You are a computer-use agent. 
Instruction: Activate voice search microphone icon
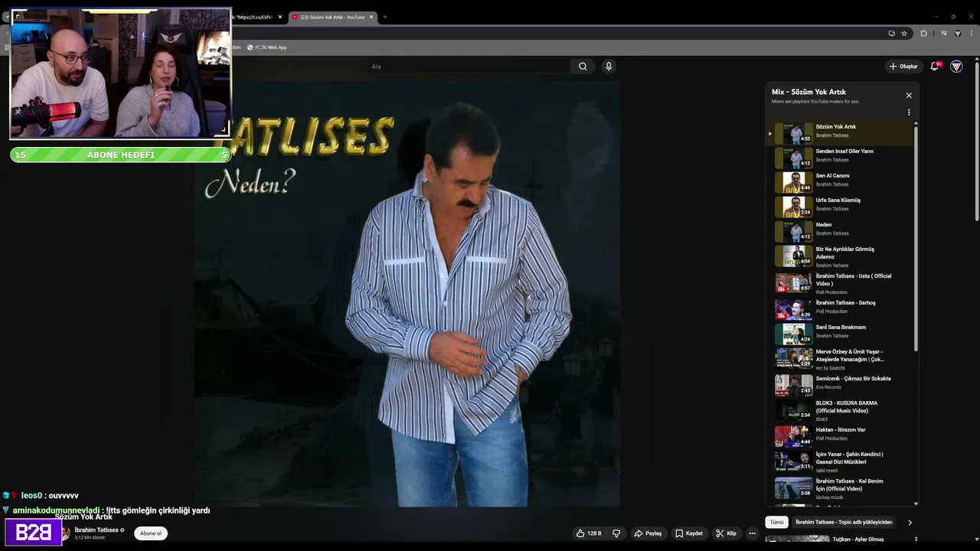tap(609, 67)
